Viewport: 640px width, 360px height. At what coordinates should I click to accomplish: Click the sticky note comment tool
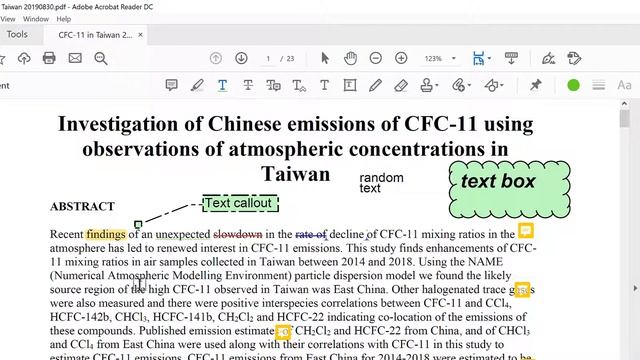(x=171, y=85)
